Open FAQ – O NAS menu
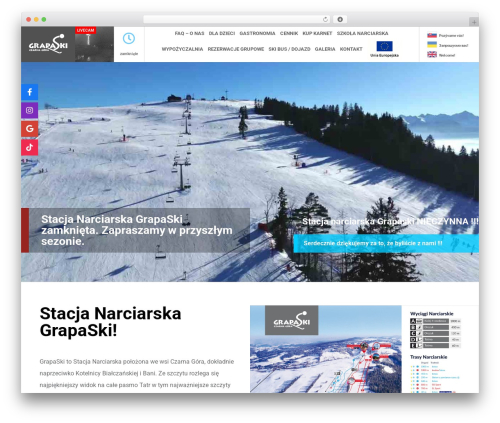 [x=189, y=33]
